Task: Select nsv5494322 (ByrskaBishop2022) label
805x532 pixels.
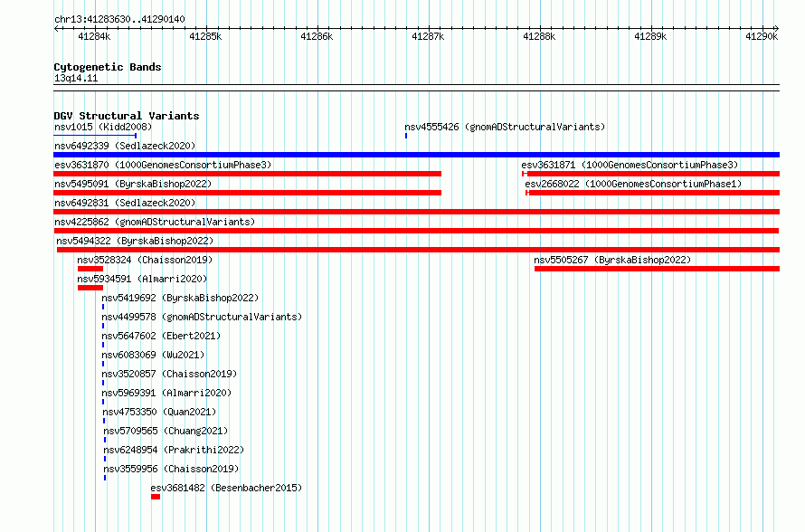Action: point(135,241)
